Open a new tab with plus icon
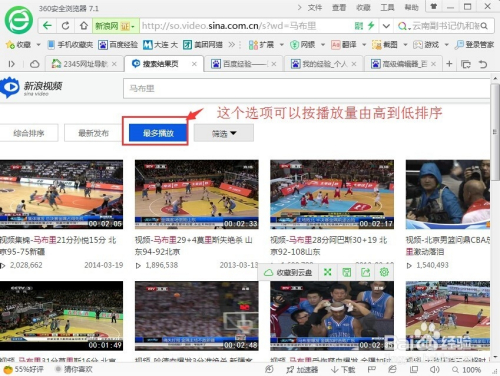 point(449,64)
